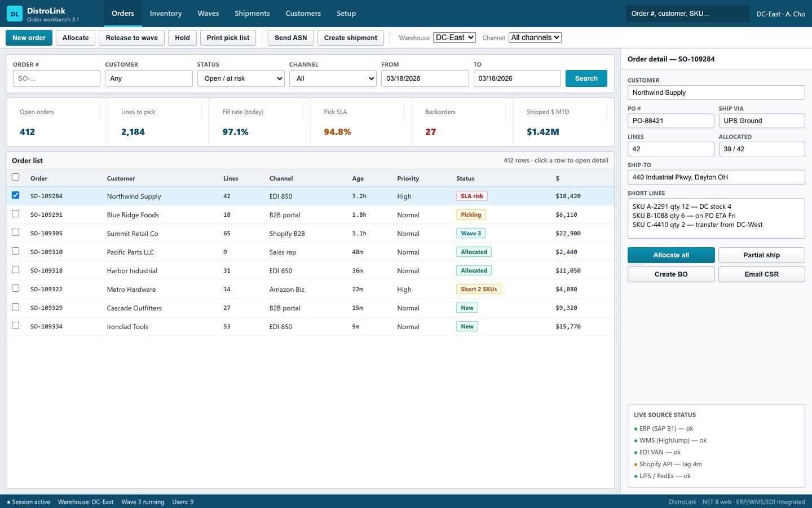The image size is (812, 508).
Task: Click the Wave 3 status badge
Action: pos(471,233)
